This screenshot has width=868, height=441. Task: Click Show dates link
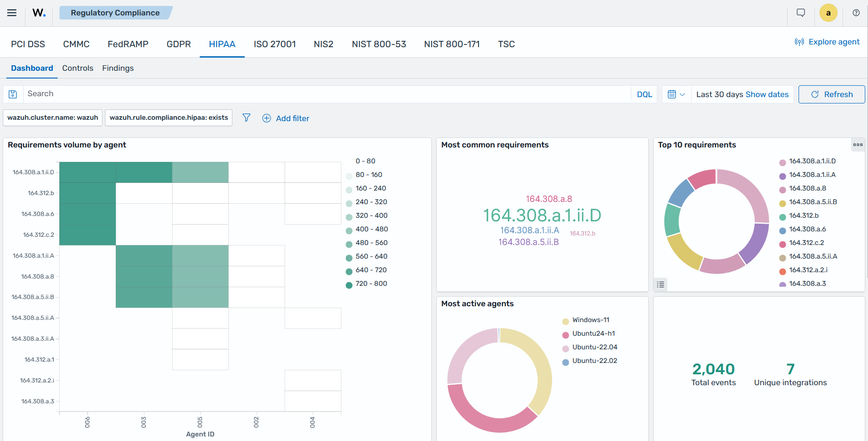(767, 94)
